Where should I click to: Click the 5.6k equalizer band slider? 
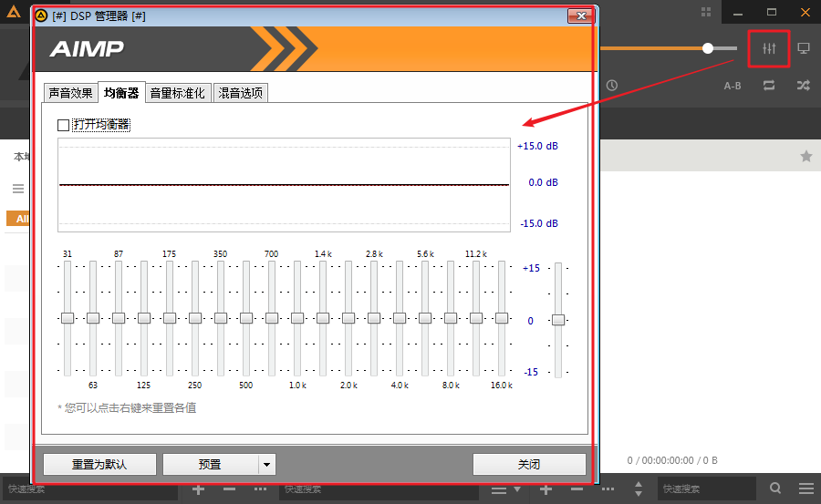point(425,318)
